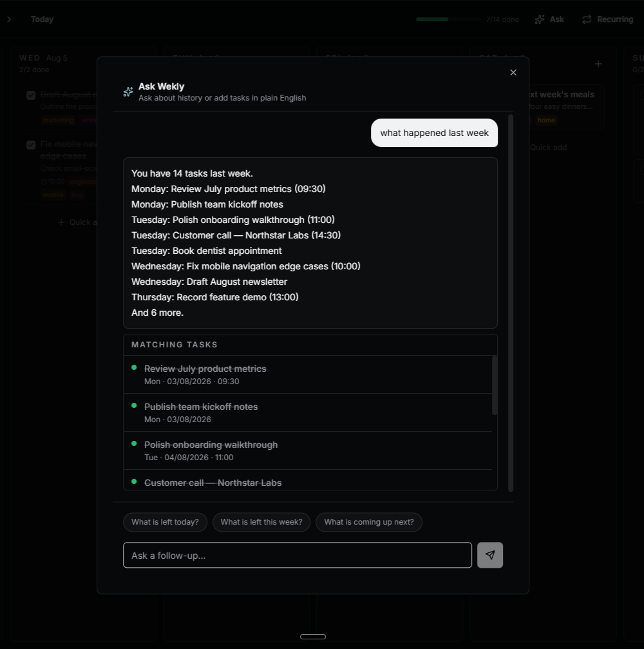Expand the sidebar with the chevron arrow
This screenshot has height=649, width=644.
point(9,19)
